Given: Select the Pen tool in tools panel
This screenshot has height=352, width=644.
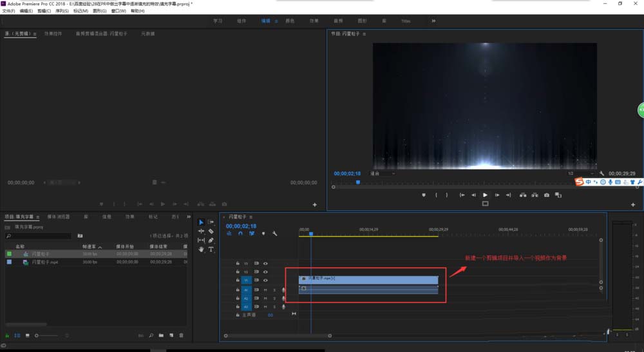Looking at the screenshot, I should [x=211, y=240].
